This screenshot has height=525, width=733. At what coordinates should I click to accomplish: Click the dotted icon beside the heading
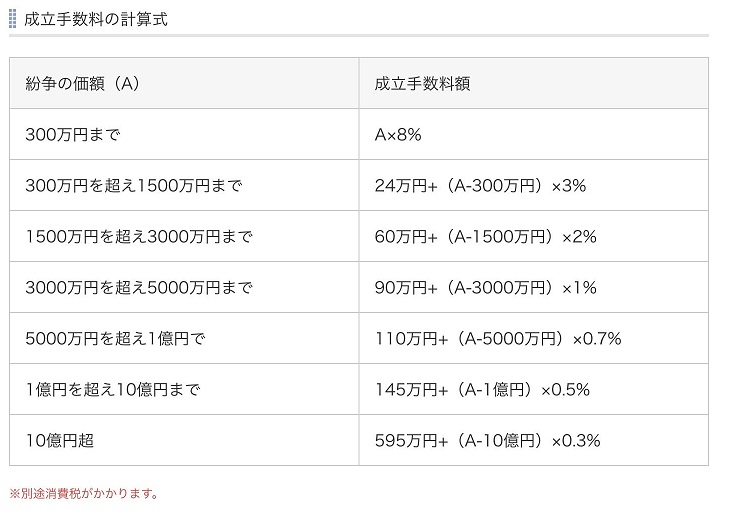13,17
